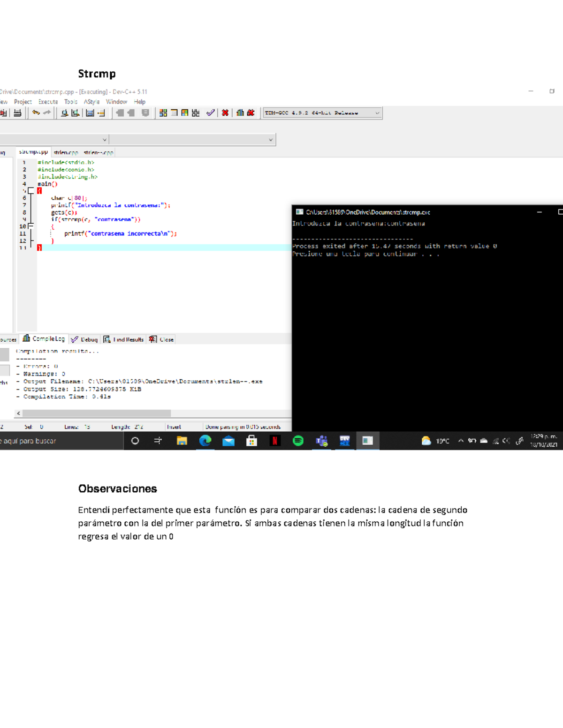Click the abort compilation red X icon
This screenshot has height=728, width=563.
pyautogui.click(x=225, y=113)
